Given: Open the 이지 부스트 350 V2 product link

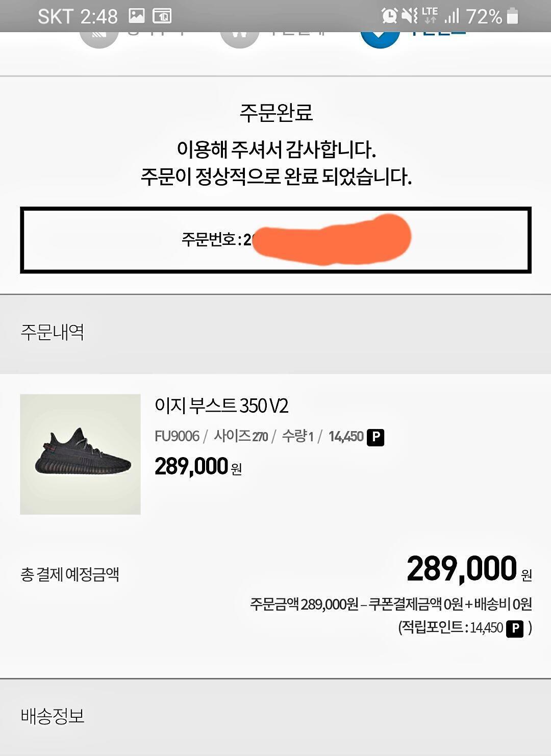Looking at the screenshot, I should tap(221, 406).
